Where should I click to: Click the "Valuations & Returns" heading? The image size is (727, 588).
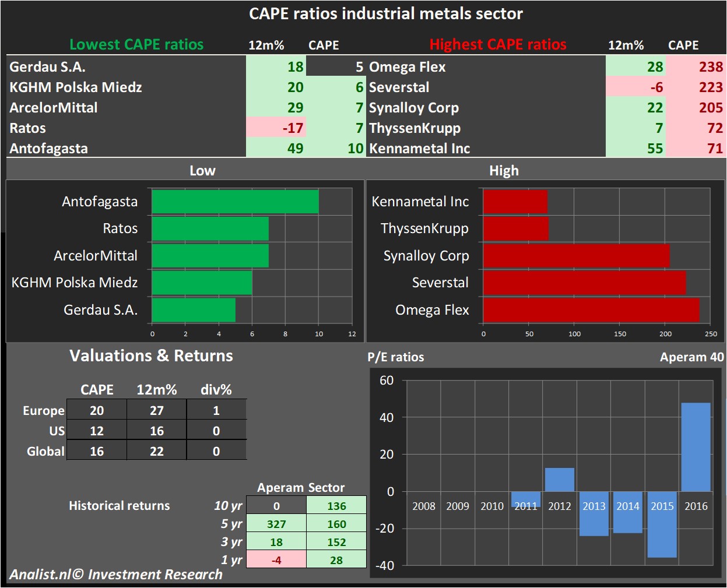tap(151, 355)
